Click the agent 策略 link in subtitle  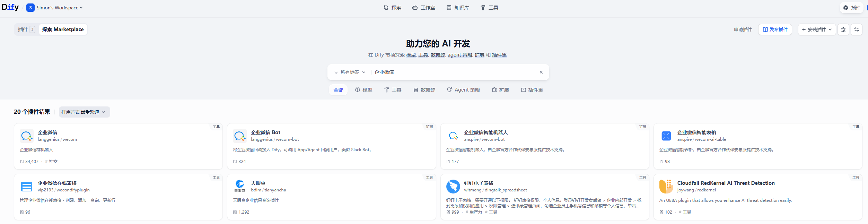coord(460,55)
